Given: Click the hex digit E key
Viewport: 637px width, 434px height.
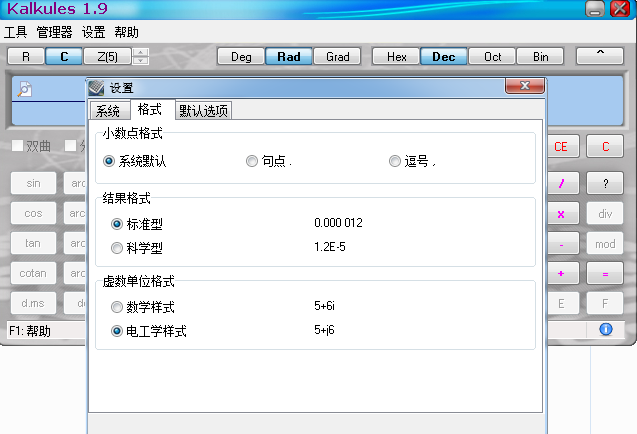Looking at the screenshot, I should 563,303.
